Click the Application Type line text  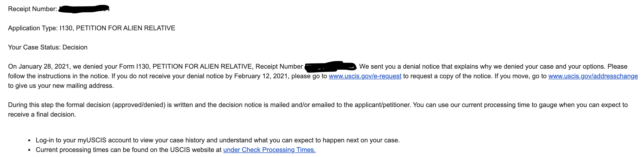pos(91,28)
